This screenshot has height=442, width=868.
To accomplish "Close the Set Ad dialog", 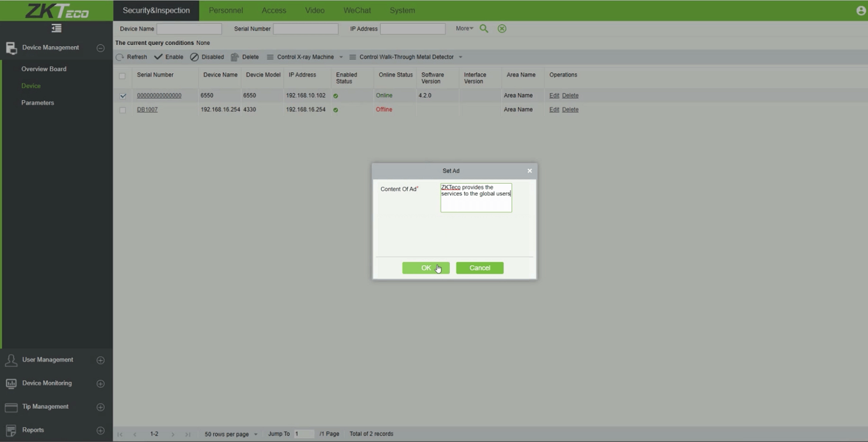I will pos(530,171).
